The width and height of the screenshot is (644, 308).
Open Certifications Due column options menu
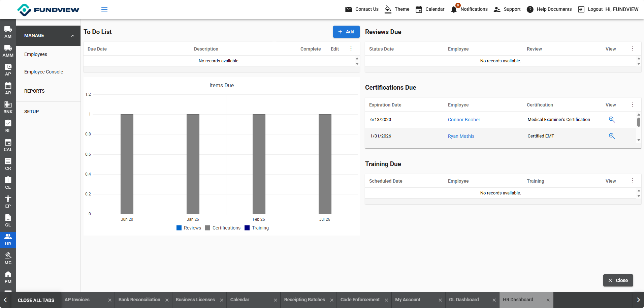point(633,104)
